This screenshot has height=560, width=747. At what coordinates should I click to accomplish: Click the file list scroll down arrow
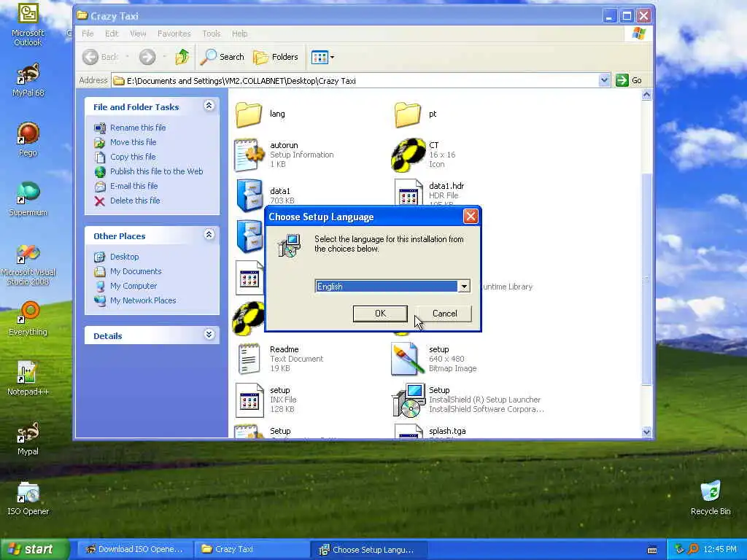coord(646,432)
